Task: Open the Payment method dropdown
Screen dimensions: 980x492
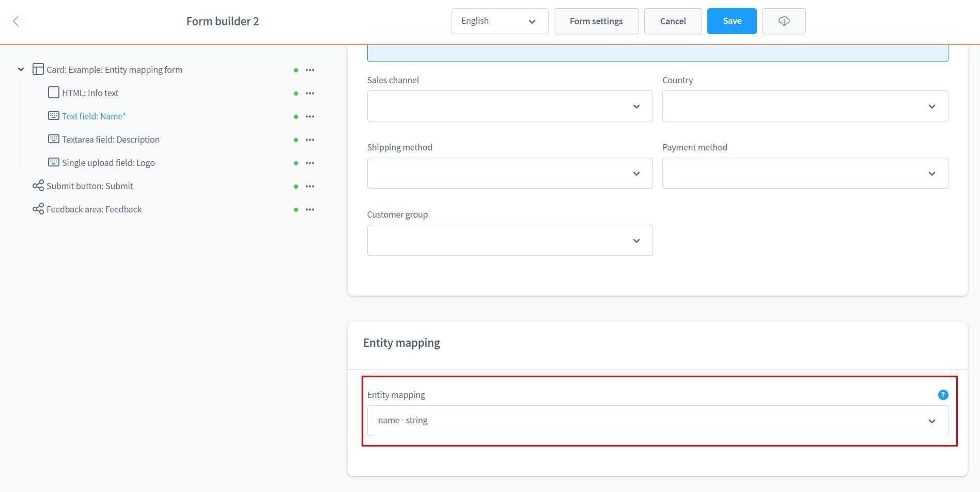Action: point(804,174)
